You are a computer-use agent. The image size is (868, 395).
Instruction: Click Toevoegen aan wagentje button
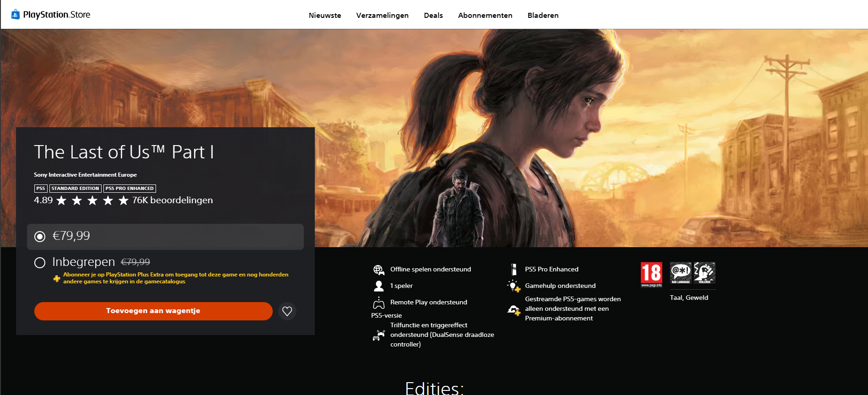(x=153, y=311)
